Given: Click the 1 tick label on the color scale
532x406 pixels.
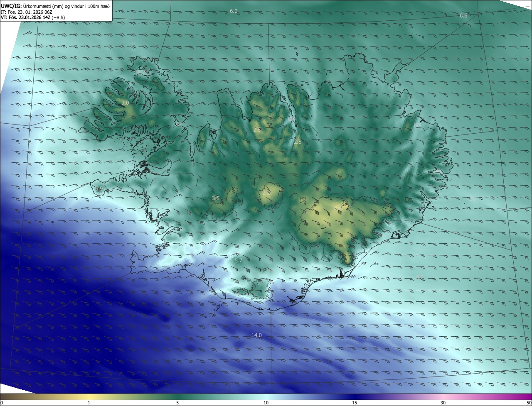Looking at the screenshot, I should pos(89,403).
